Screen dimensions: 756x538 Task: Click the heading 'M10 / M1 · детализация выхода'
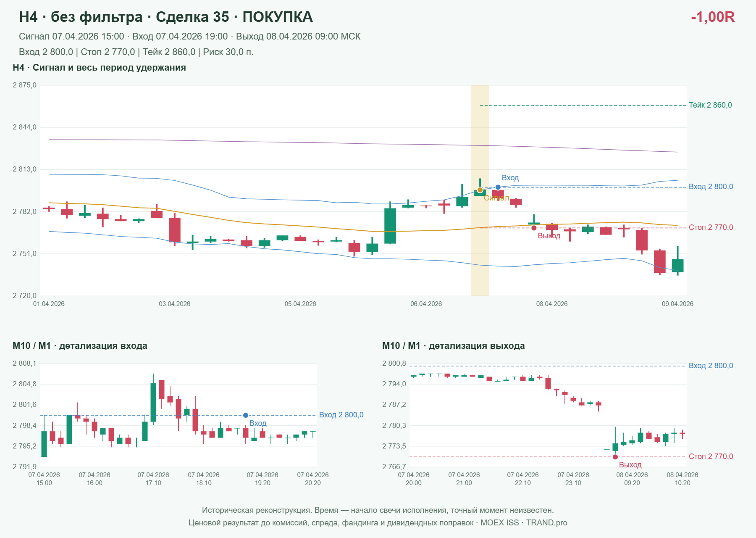(x=454, y=346)
